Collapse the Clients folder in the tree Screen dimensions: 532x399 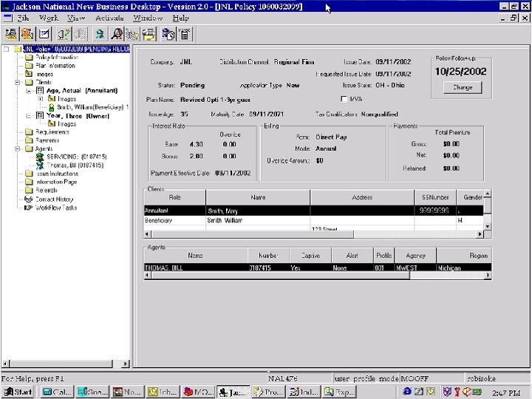[x=18, y=82]
